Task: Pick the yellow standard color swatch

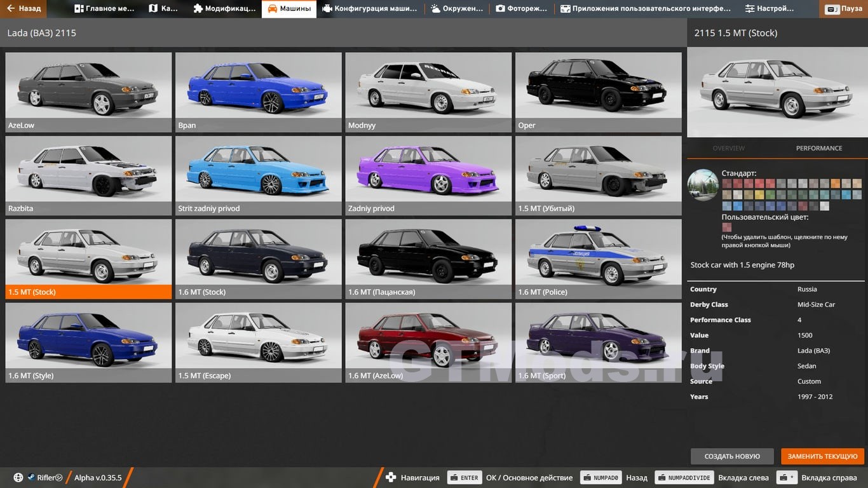Action: click(759, 194)
